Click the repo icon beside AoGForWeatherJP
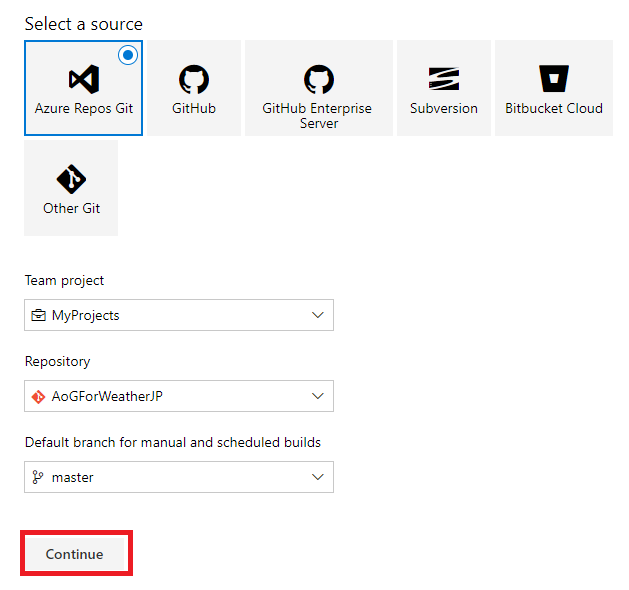The width and height of the screenshot is (629, 590). pos(39,396)
